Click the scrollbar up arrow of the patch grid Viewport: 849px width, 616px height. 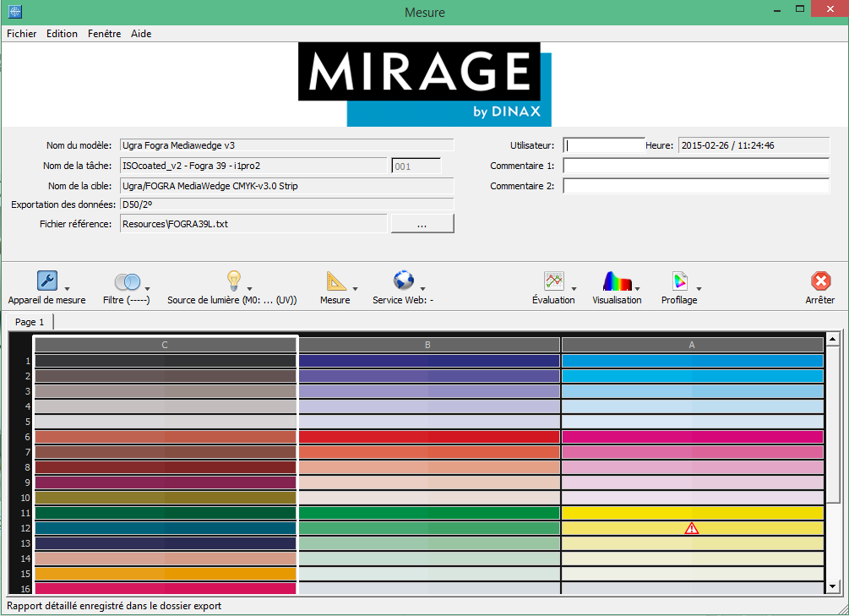[x=833, y=339]
